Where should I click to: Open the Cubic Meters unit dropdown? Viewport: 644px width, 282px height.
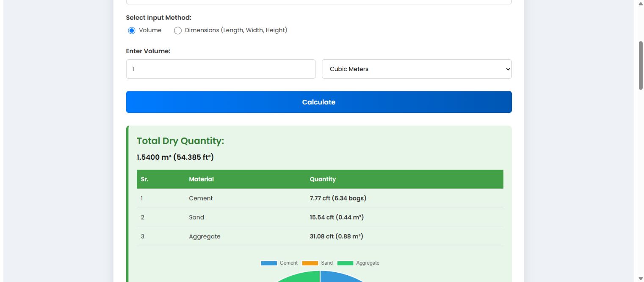417,69
